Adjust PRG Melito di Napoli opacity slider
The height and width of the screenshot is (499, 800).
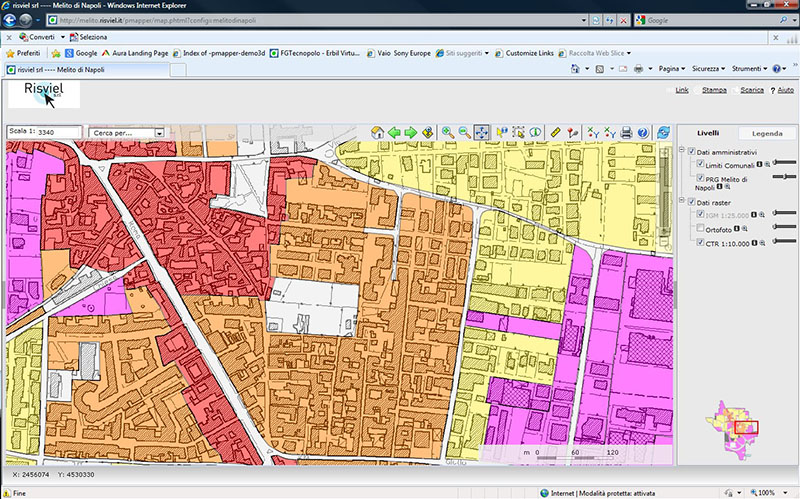[x=787, y=176]
